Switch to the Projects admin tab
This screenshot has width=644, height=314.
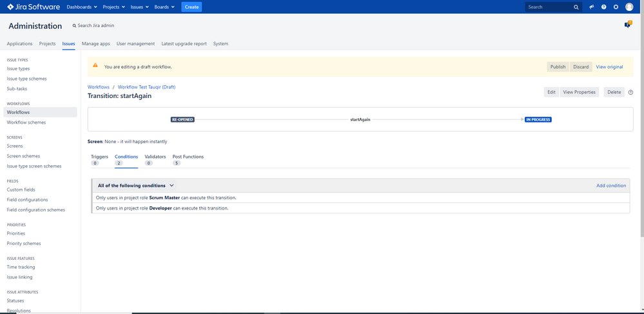click(47, 44)
